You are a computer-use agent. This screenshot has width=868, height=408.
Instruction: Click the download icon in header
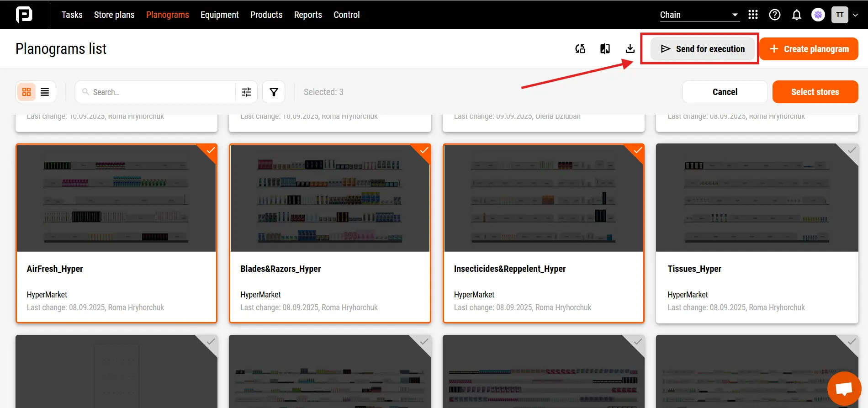click(x=630, y=48)
